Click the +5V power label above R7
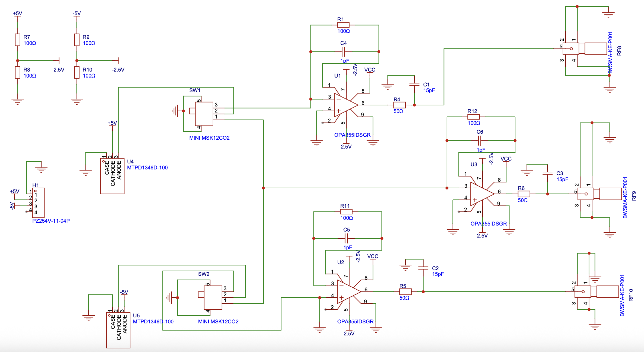 17,13
